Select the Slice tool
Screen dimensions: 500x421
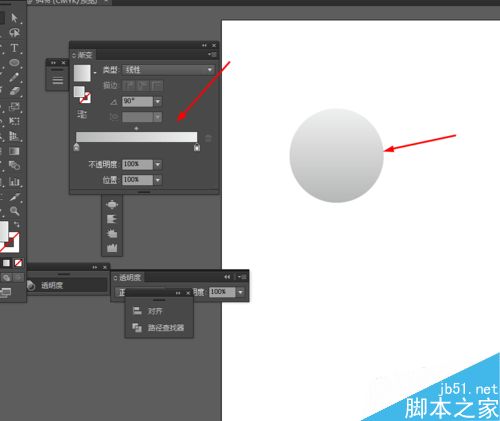click(x=14, y=197)
